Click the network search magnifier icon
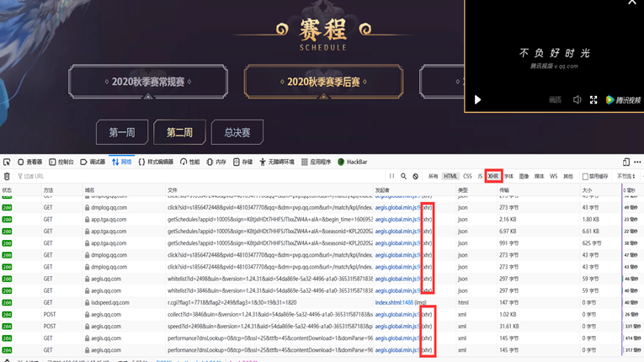The width and height of the screenshot is (644, 362). coord(404,176)
